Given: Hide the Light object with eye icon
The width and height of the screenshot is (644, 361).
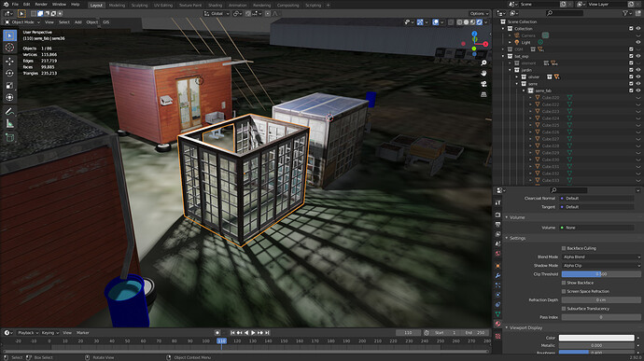Looking at the screenshot, I should click(637, 42).
